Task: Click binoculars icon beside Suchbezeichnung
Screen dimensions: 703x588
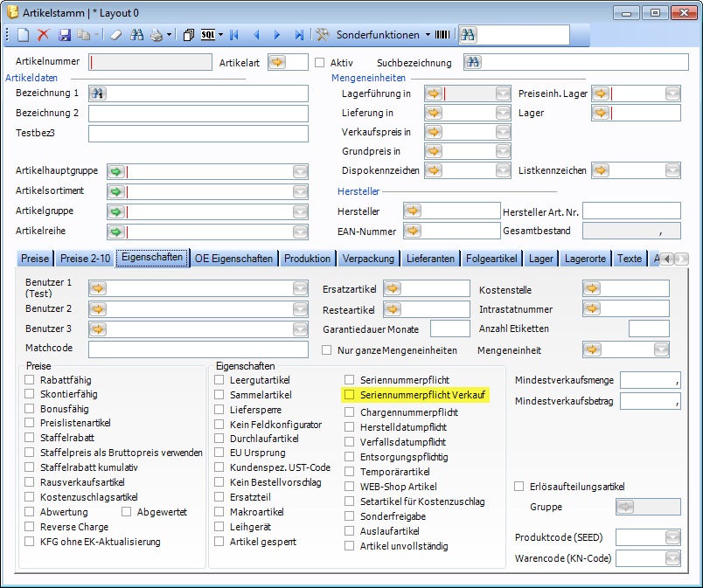Action: pyautogui.click(x=473, y=62)
